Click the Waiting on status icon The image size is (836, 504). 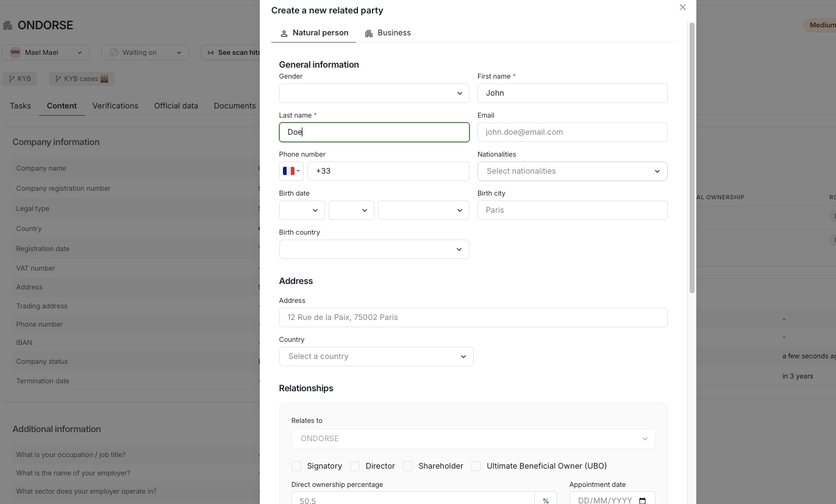(113, 52)
